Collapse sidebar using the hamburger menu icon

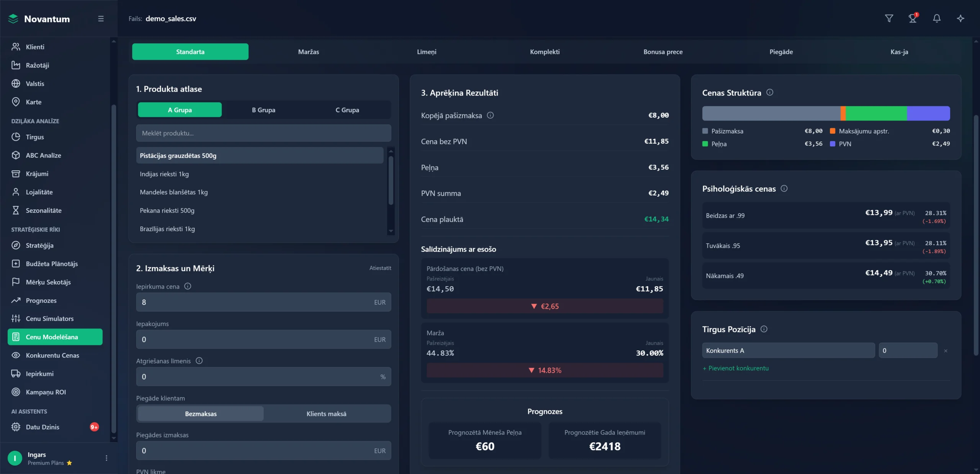coord(101,19)
